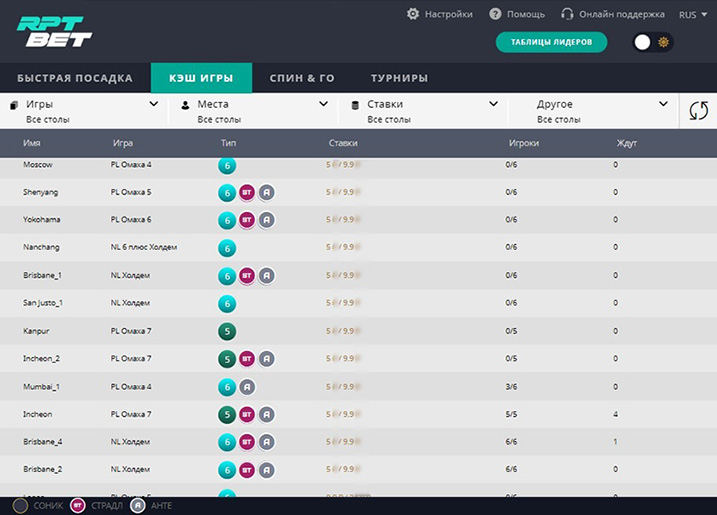The image size is (717, 515).
Task: Click the 5-max badge in Kanpur row
Action: (x=227, y=331)
